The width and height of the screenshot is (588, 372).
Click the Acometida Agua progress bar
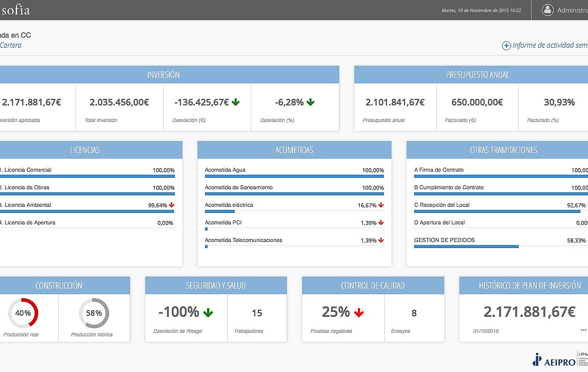point(295,176)
